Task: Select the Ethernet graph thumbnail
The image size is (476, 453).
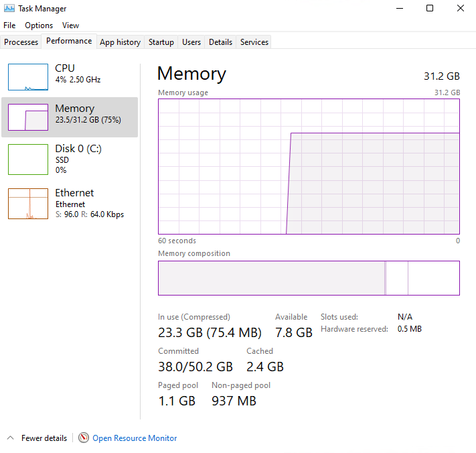Action: [x=28, y=203]
